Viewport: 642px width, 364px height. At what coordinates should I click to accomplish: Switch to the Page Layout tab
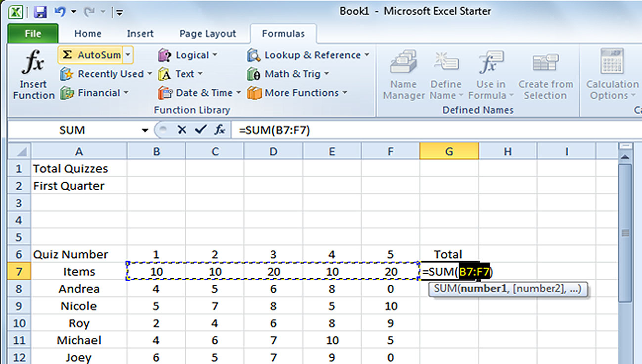pos(208,34)
